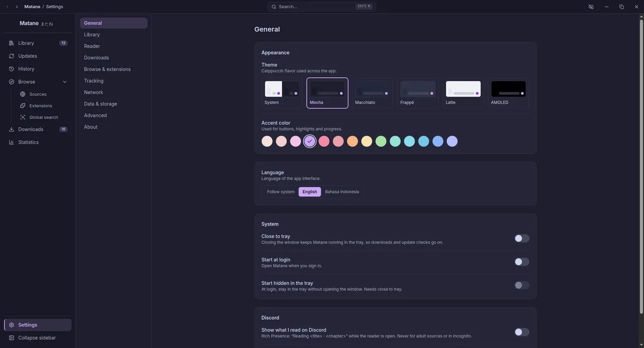Click the Global search icon in the sidebar
The image size is (644, 348).
tap(23, 117)
